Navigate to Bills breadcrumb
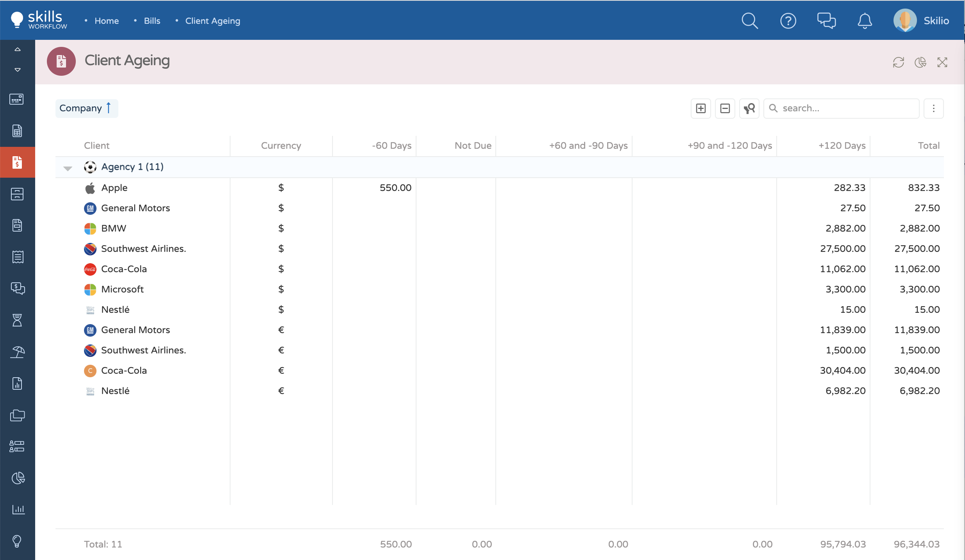 (152, 21)
